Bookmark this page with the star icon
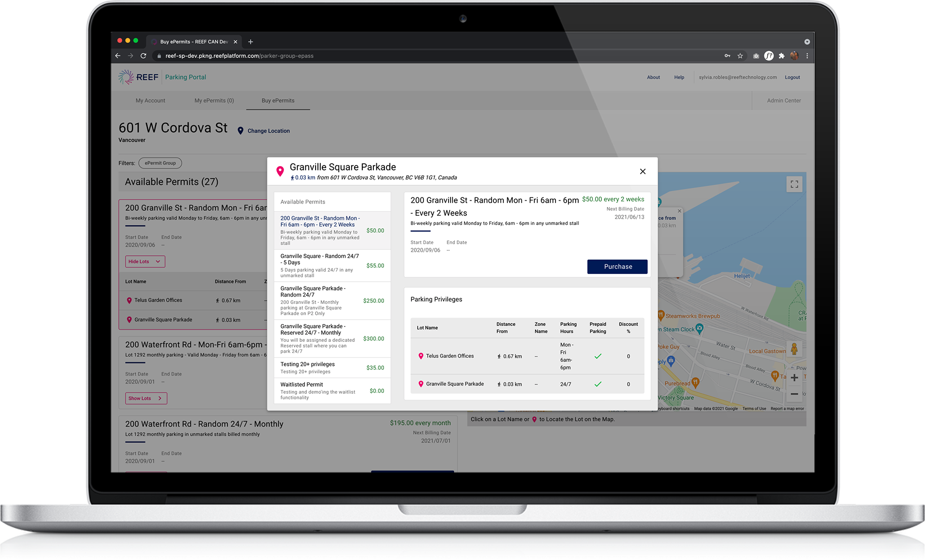This screenshot has width=925, height=560. [740, 56]
